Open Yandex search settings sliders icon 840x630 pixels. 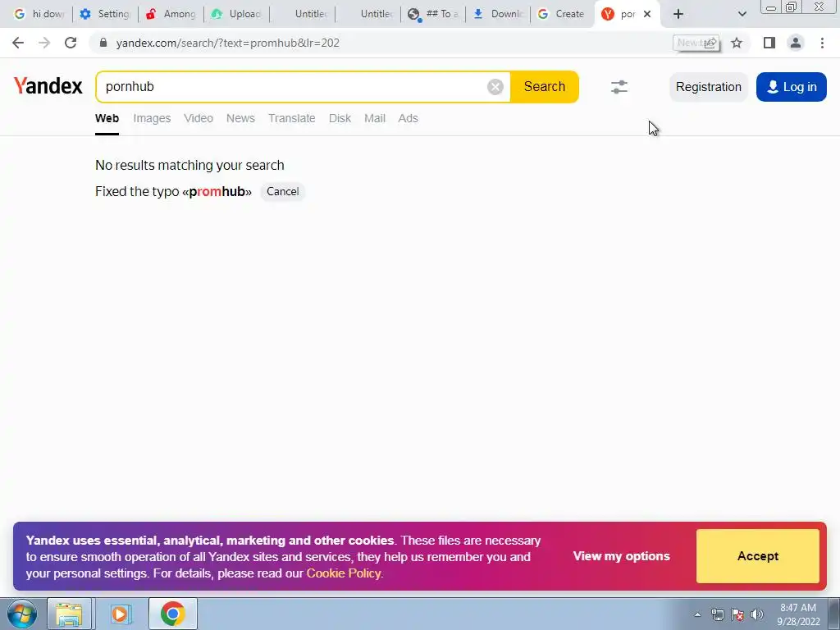click(x=619, y=87)
